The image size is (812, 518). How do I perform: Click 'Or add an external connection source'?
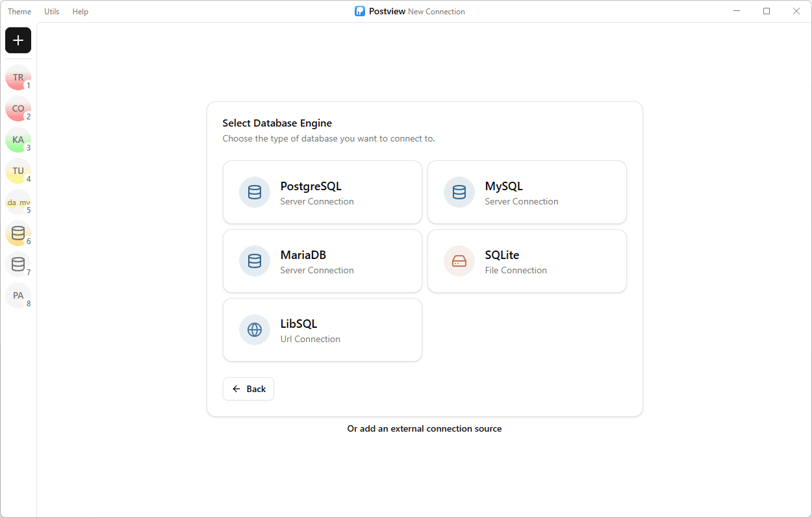[424, 428]
